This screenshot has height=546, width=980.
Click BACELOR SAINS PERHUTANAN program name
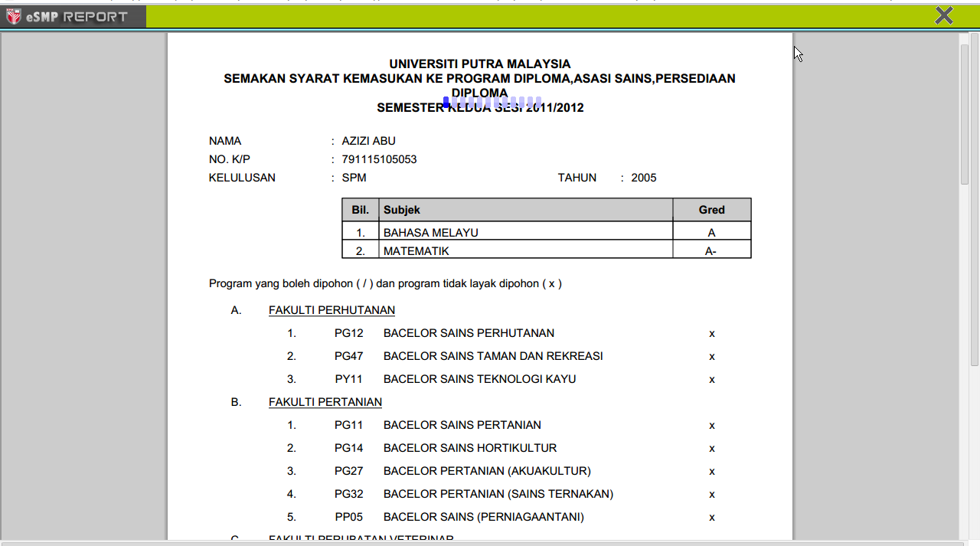click(469, 333)
